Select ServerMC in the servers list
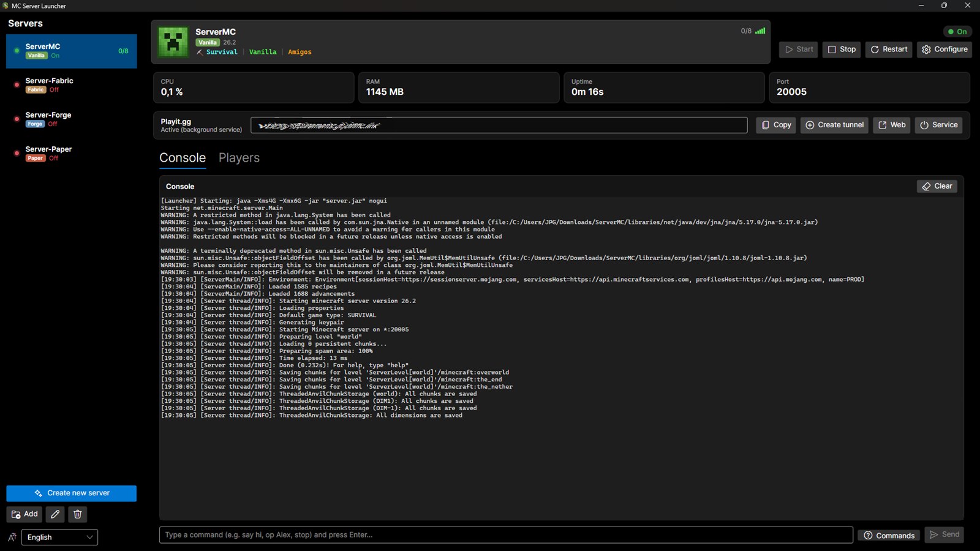The width and height of the screenshot is (980, 551). (x=72, y=51)
